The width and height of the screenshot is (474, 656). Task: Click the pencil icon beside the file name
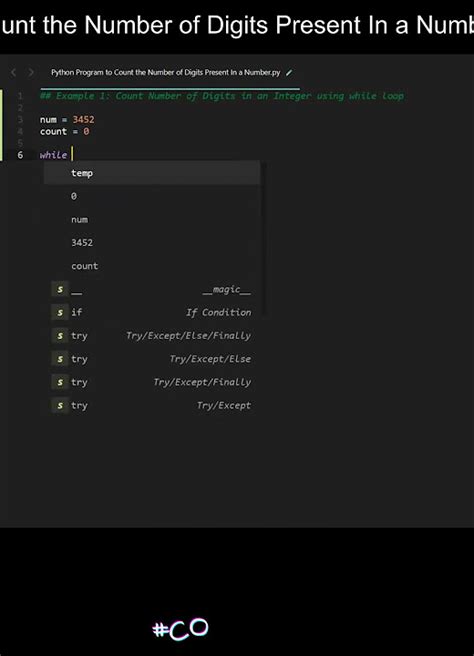289,73
